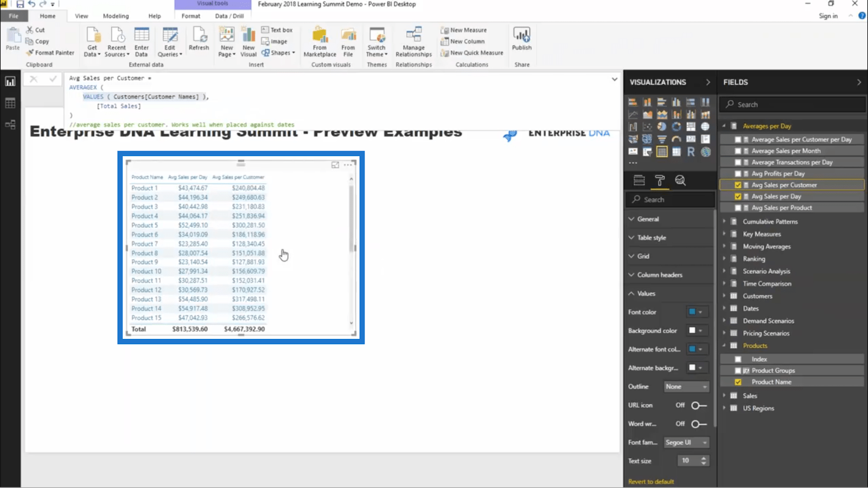The width and height of the screenshot is (868, 488).
Task: Check Avg Profits per Day field
Action: click(x=738, y=174)
